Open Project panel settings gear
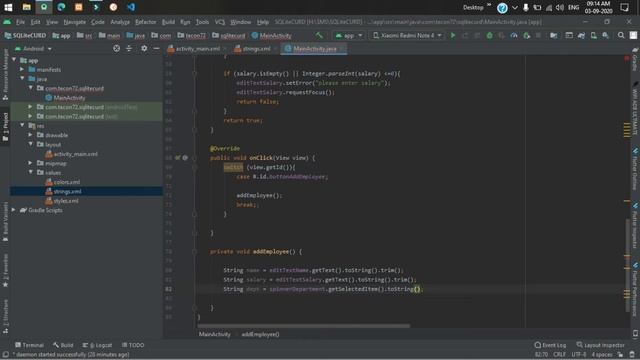640x360 pixels. tap(144, 49)
